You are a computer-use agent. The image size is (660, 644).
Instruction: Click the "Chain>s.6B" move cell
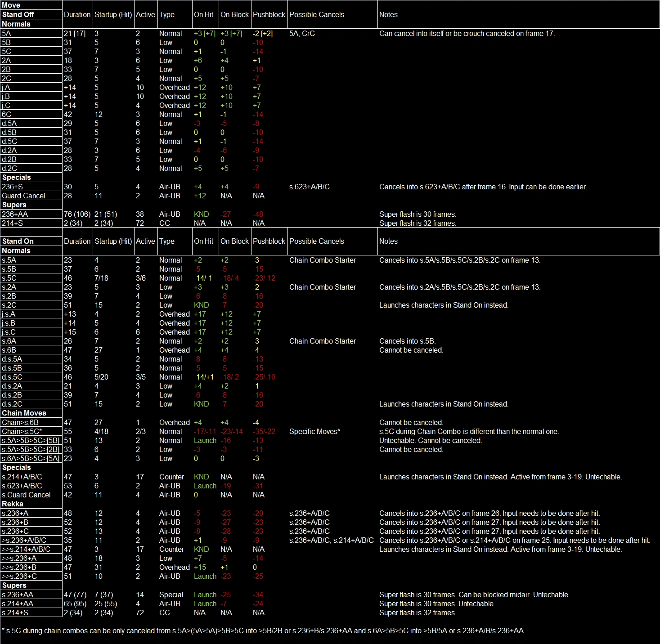[x=31, y=422]
